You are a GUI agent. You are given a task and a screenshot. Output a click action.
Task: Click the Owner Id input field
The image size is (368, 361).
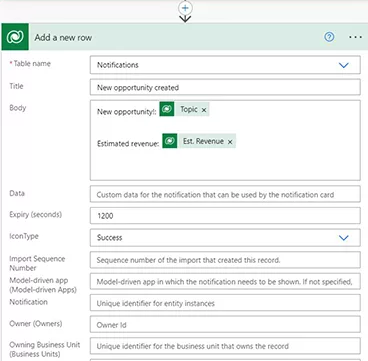pyautogui.click(x=225, y=324)
